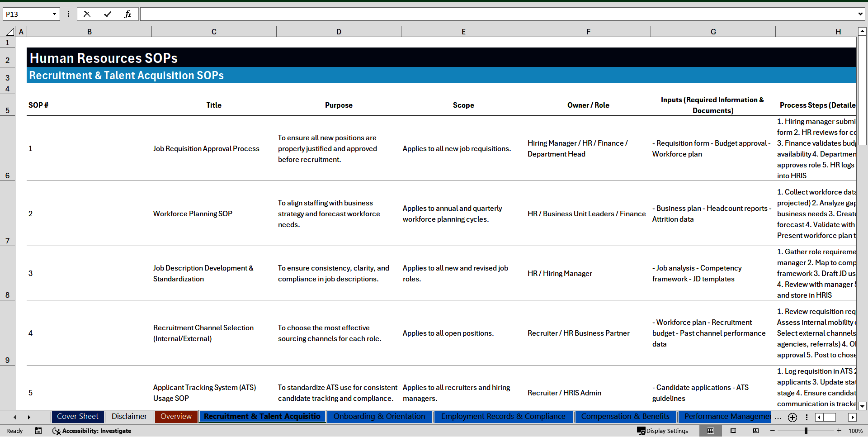The height and width of the screenshot is (437, 868).
Task: Switch to Page Break Preview view
Action: 756,431
